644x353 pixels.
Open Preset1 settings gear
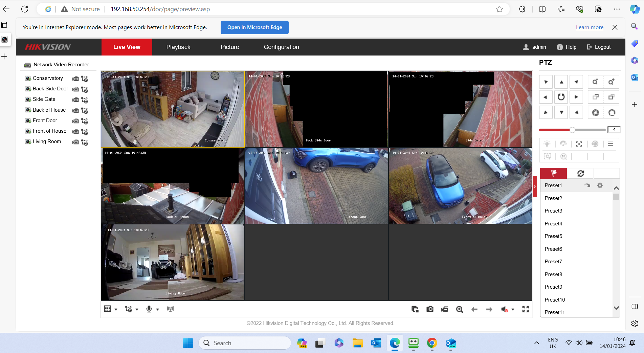(x=600, y=185)
